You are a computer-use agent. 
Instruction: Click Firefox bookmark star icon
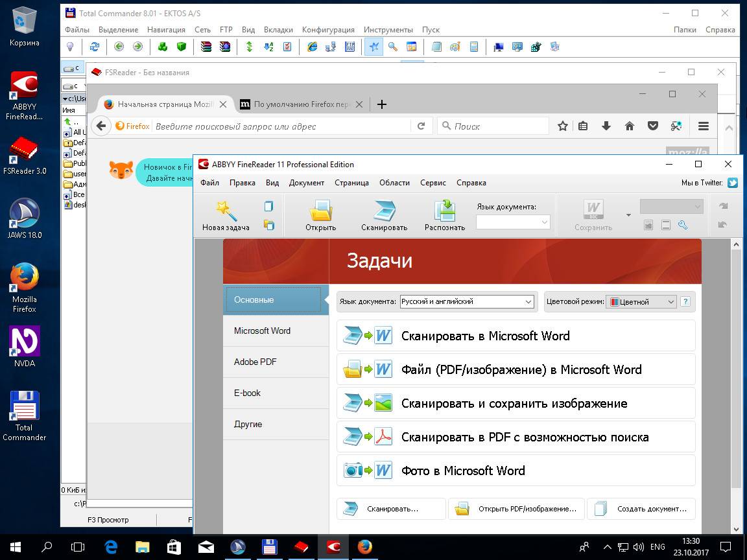pyautogui.click(x=563, y=126)
